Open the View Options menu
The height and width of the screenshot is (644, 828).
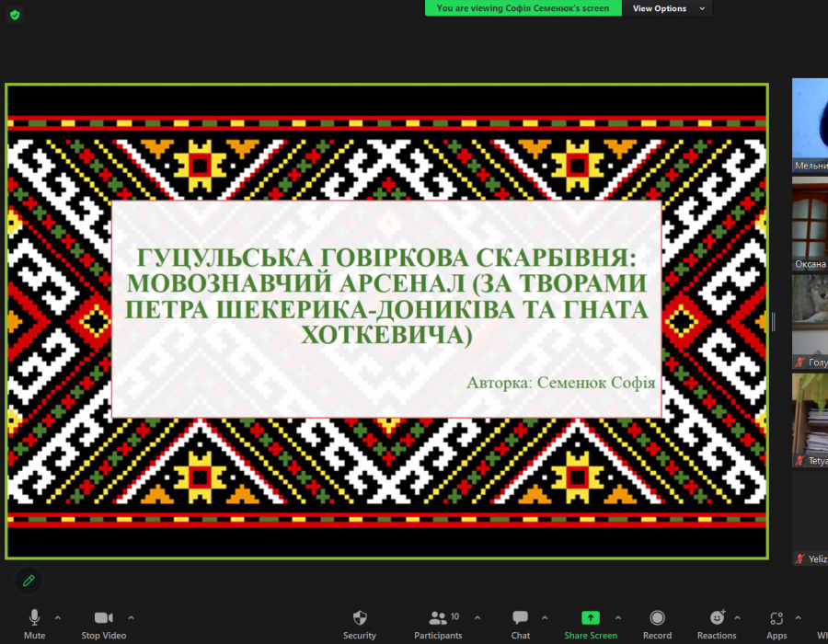tap(667, 8)
